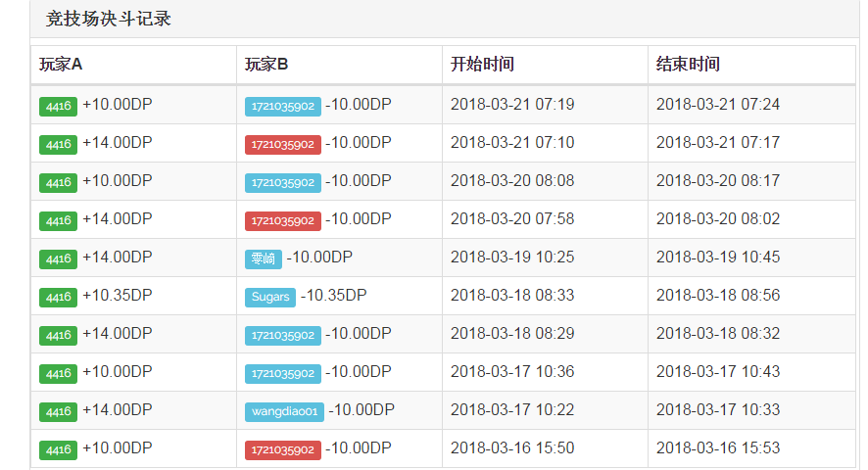Image resolution: width=868 pixels, height=470 pixels.
Task: Click green 4416 badge in 2018-03-21 07:19 row
Action: [58, 106]
